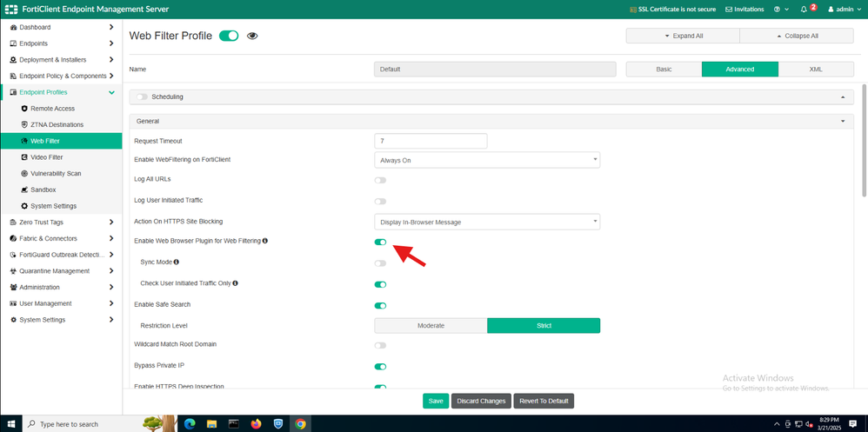Turn on Log User Initiated Traffic
The width and height of the screenshot is (868, 432).
point(380,202)
